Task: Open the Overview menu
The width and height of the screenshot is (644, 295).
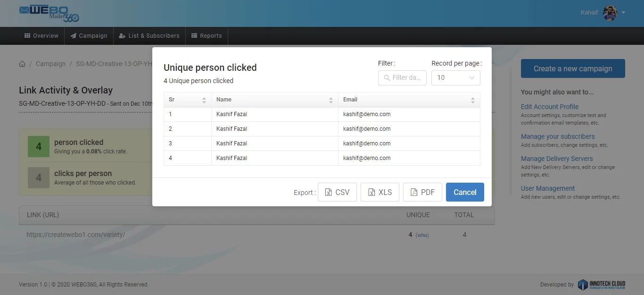Action: coord(41,36)
